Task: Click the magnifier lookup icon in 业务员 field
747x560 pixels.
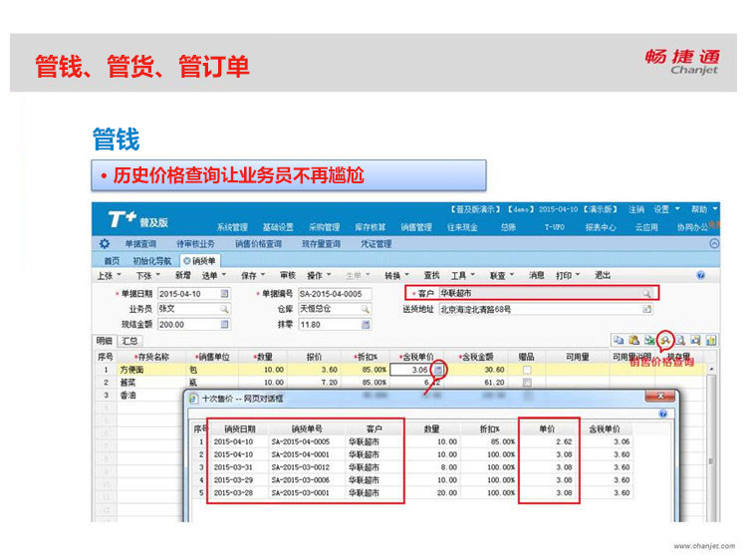Action: tap(224, 309)
